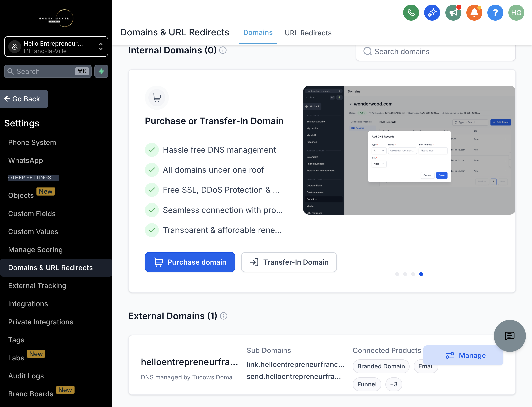Viewport: 532px width, 407px height.
Task: Open Audit Logs settings
Action: click(26, 376)
